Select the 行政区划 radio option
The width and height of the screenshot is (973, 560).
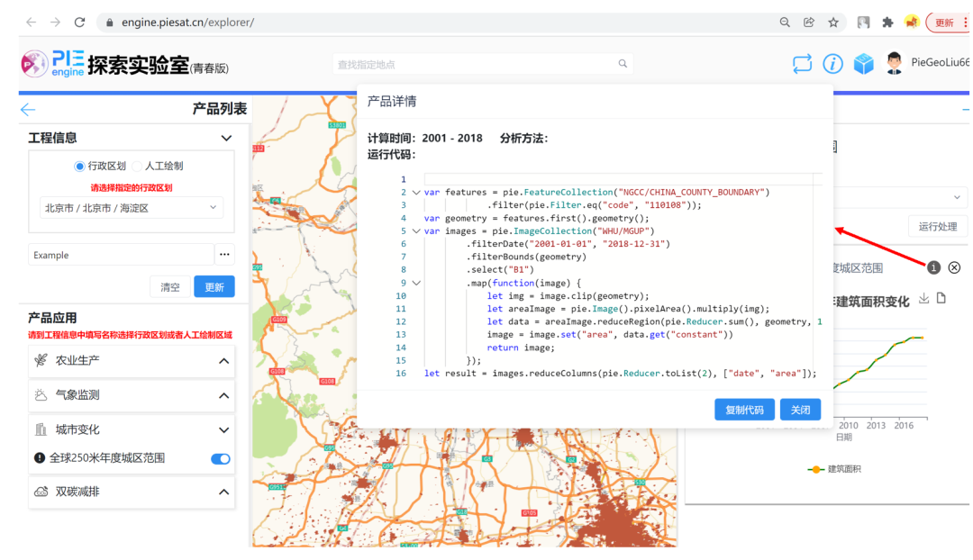tap(79, 167)
